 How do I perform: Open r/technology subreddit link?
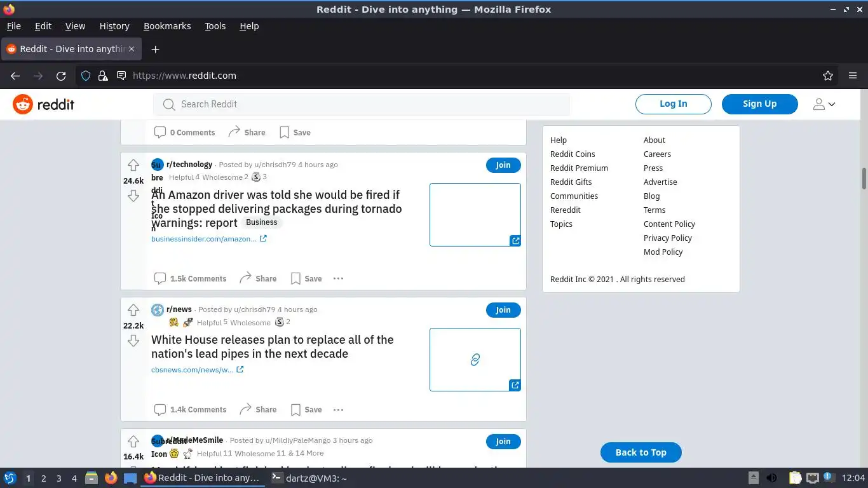pyautogui.click(x=189, y=165)
